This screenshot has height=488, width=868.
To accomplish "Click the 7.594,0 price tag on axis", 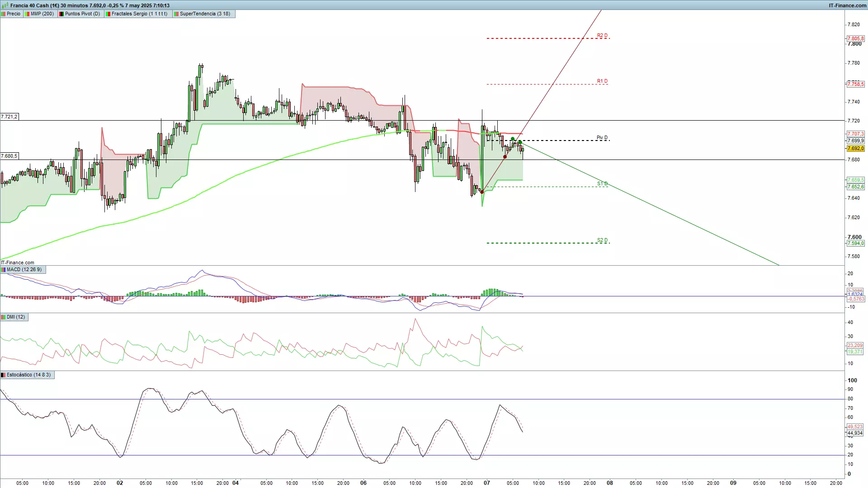I will pyautogui.click(x=855, y=243).
